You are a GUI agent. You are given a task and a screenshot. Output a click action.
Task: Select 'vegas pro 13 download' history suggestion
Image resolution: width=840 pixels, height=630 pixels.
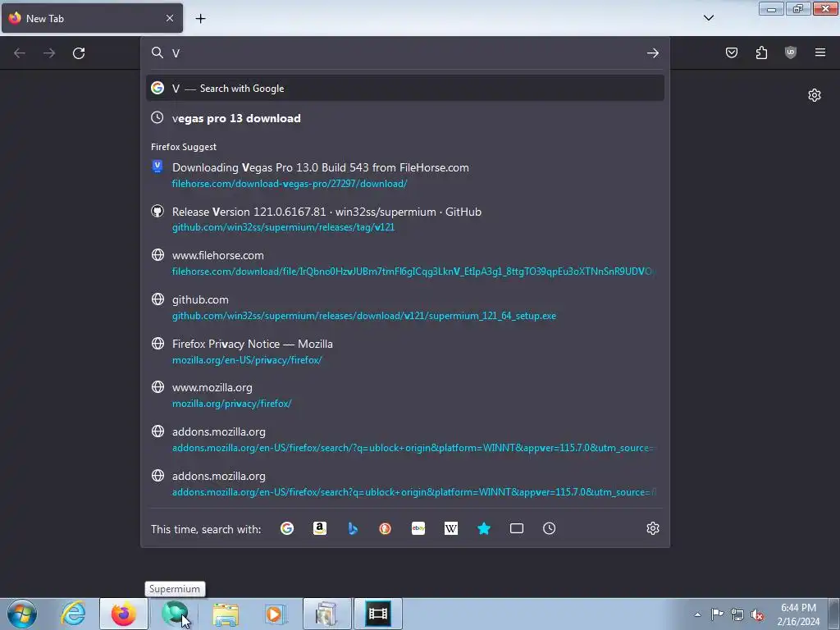coord(405,118)
